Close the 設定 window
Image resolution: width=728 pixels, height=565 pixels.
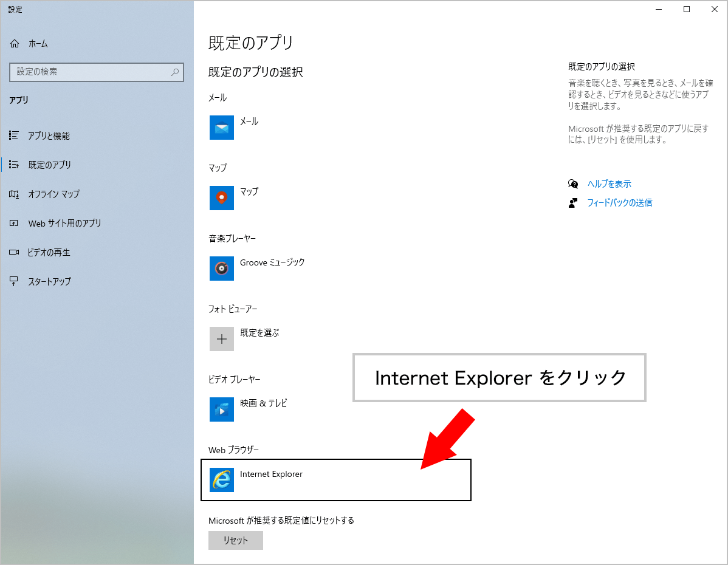point(715,9)
